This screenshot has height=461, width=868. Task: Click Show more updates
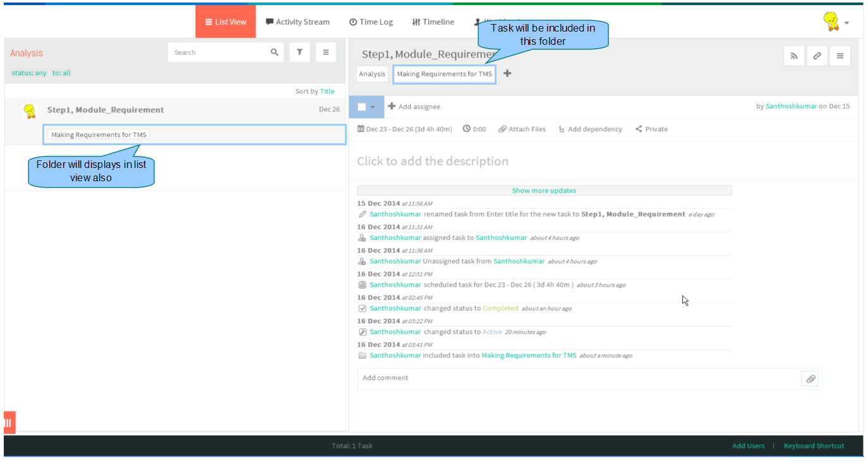(x=544, y=190)
